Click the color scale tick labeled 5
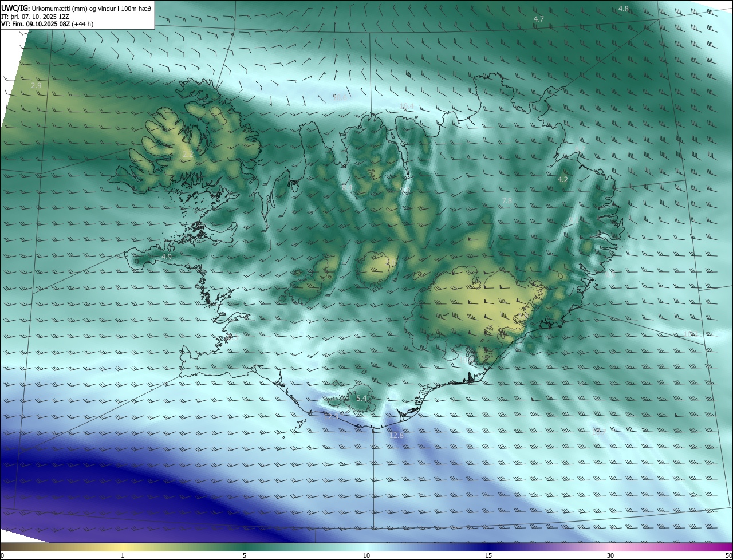This screenshot has height=560, width=733. click(x=245, y=555)
